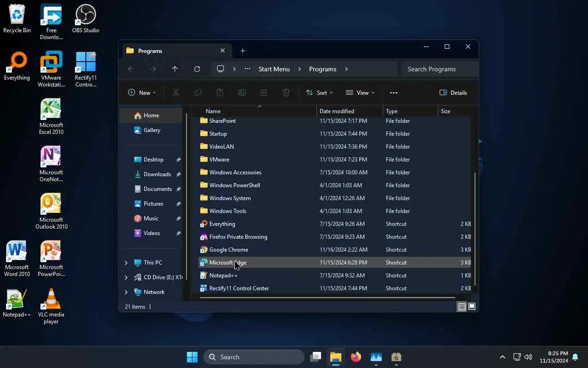The image size is (588, 368).
Task: Sort by Date modified column header
Action: pos(350,111)
